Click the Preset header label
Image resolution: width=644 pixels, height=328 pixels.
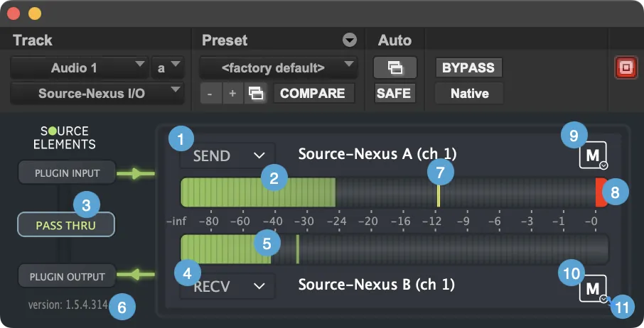[225, 40]
